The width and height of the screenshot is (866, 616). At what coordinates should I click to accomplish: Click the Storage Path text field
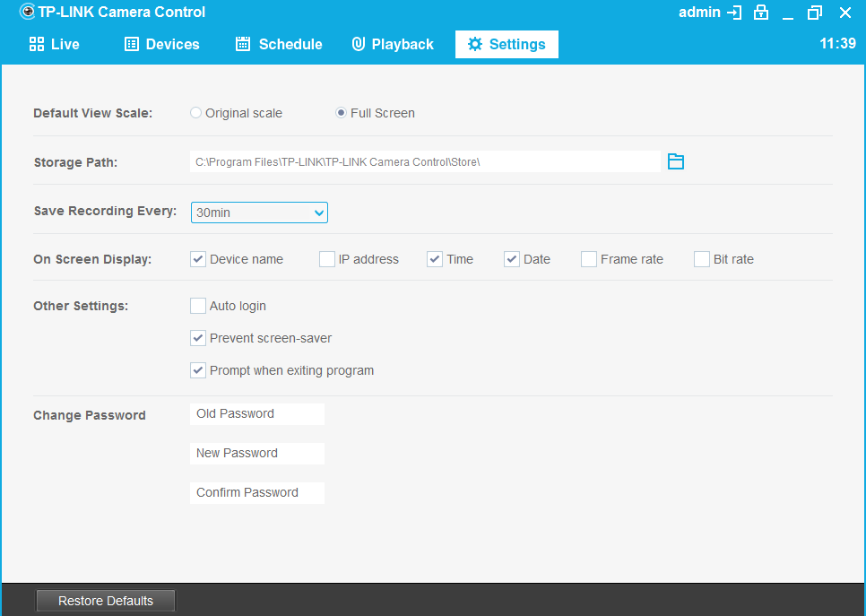[425, 162]
